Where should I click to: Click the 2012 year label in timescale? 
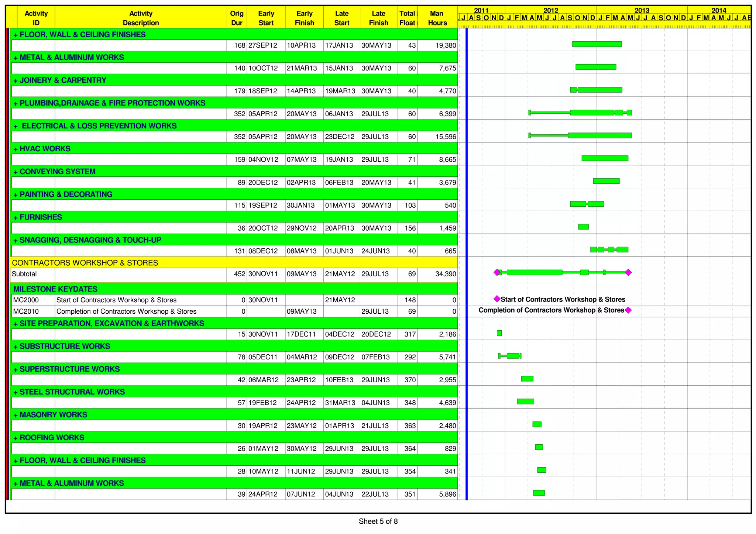551,10
